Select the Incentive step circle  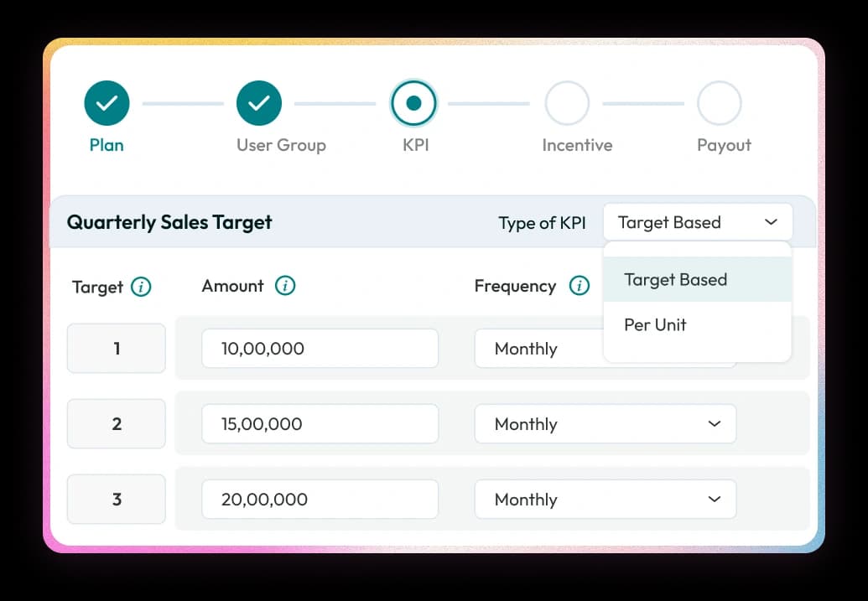(567, 103)
